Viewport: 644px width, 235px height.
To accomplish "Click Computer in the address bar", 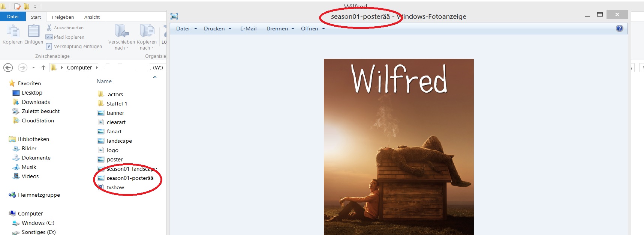I will 79,68.
